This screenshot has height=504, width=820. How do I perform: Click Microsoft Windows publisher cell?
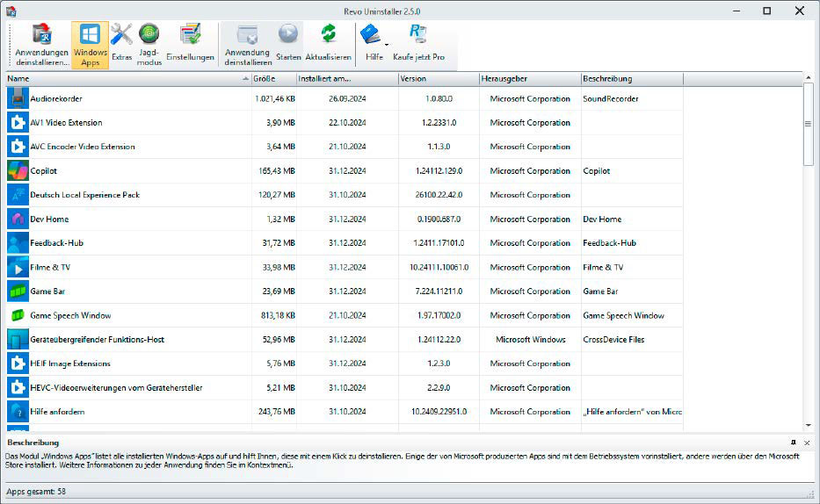click(530, 340)
